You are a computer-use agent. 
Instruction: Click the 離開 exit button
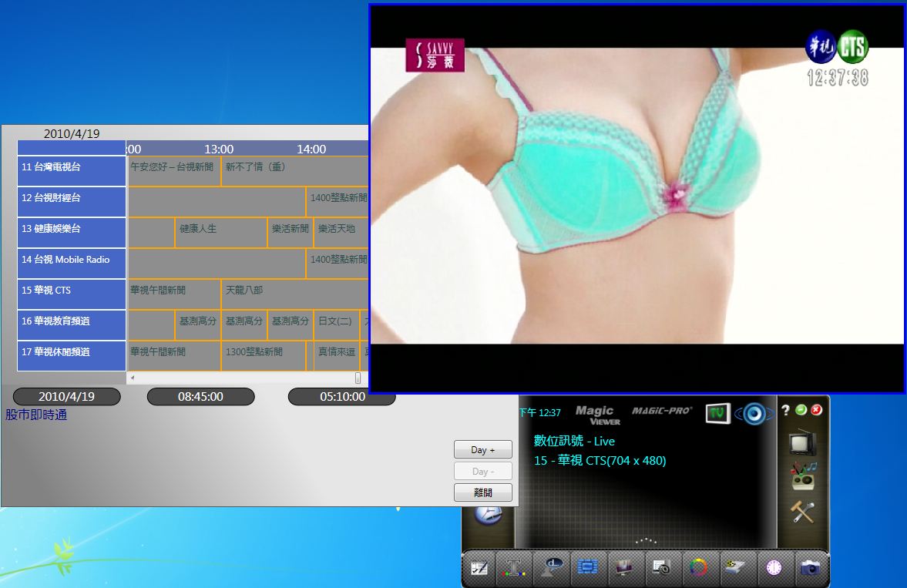(x=483, y=492)
